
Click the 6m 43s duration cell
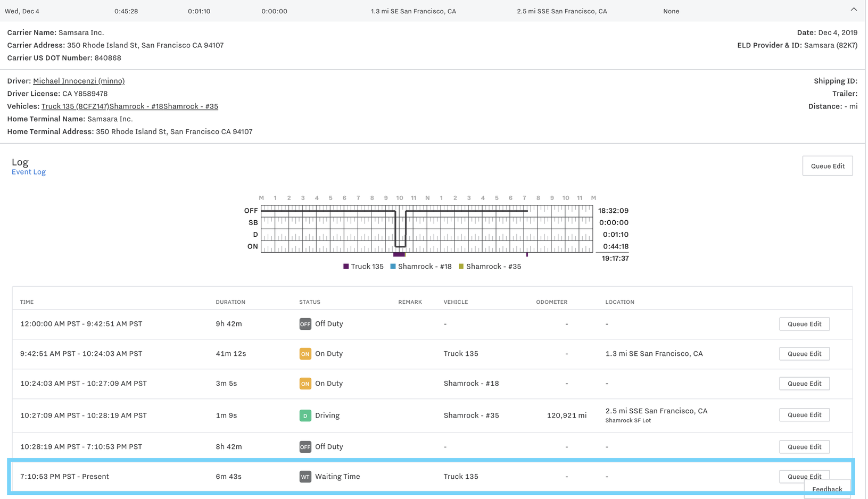(228, 477)
